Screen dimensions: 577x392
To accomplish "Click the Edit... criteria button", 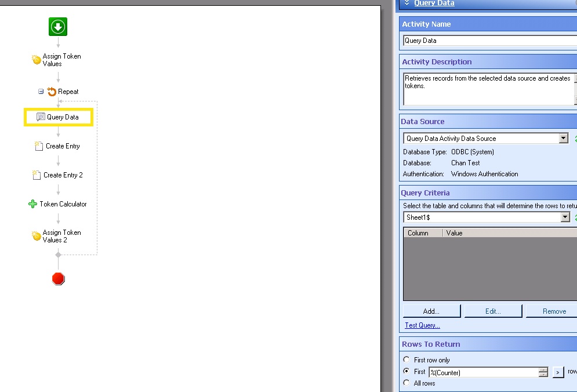I will coord(493,311).
